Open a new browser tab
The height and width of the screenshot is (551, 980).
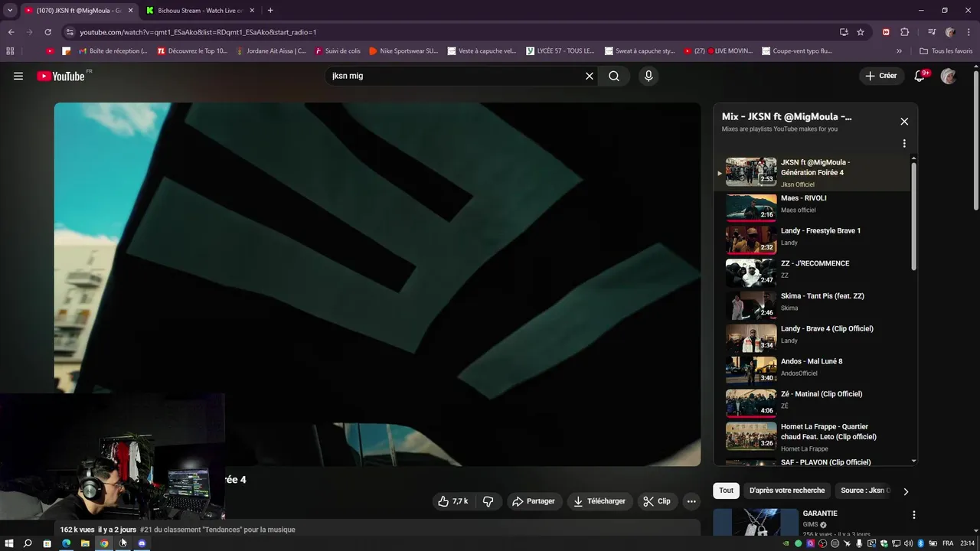click(x=270, y=11)
